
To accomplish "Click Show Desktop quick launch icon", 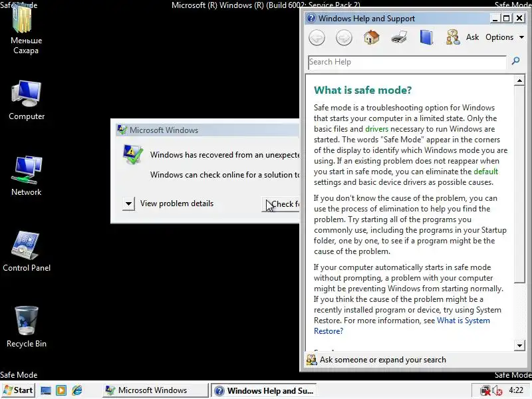I will [46, 390].
